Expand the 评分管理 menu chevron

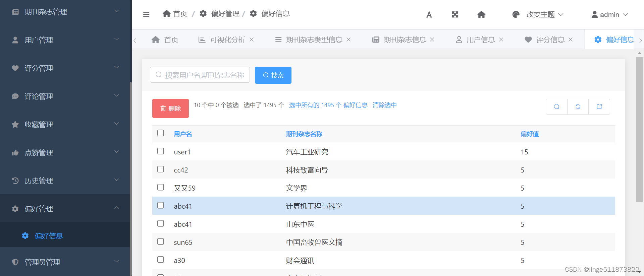pyautogui.click(x=117, y=67)
